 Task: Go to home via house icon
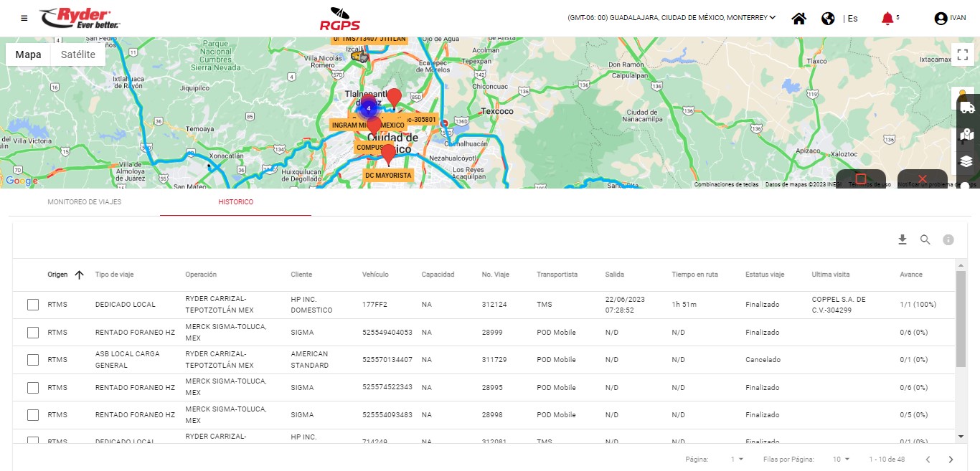798,19
